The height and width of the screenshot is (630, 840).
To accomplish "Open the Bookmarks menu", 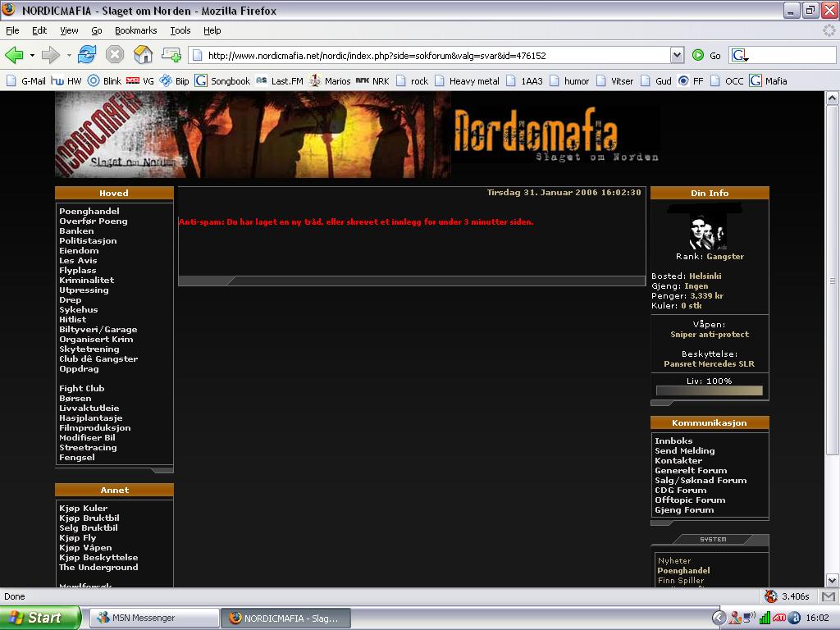I will pos(135,30).
